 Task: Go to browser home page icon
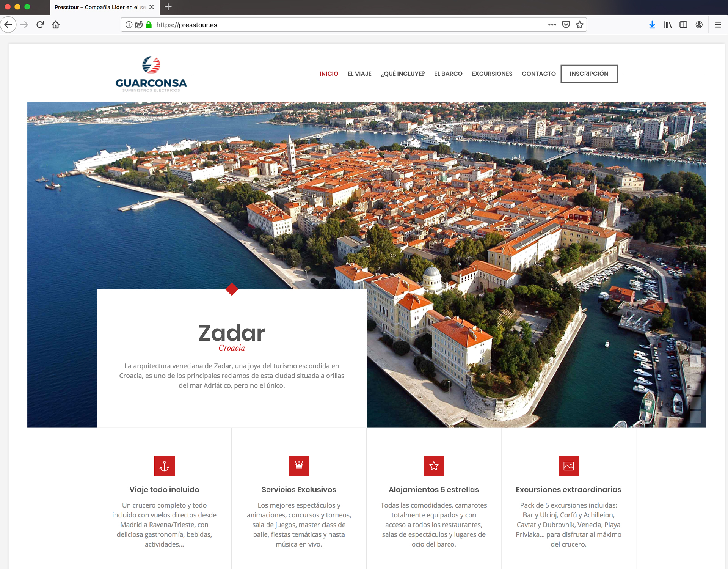tap(56, 25)
